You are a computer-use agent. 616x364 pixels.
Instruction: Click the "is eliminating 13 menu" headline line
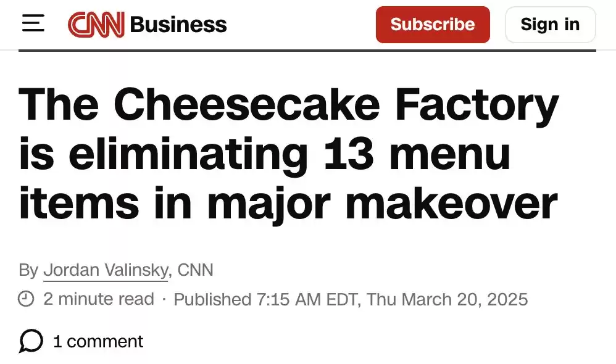click(x=264, y=154)
